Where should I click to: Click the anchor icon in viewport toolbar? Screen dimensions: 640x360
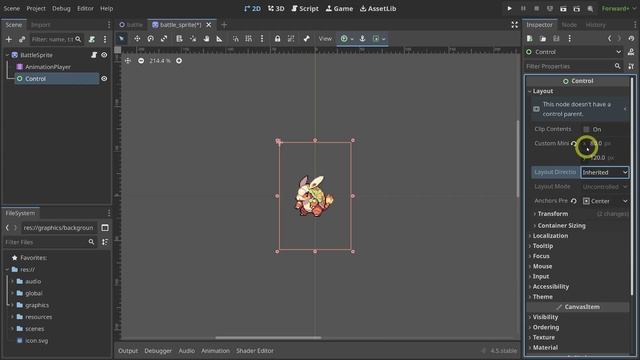pos(362,39)
